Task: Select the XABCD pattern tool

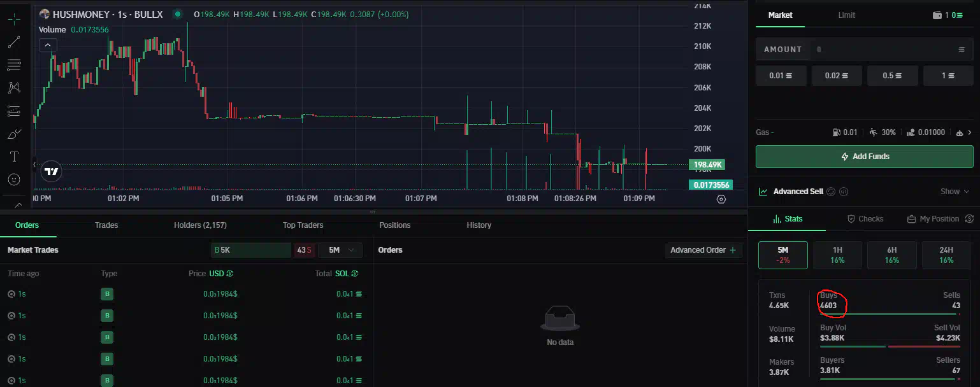Action: (x=14, y=88)
